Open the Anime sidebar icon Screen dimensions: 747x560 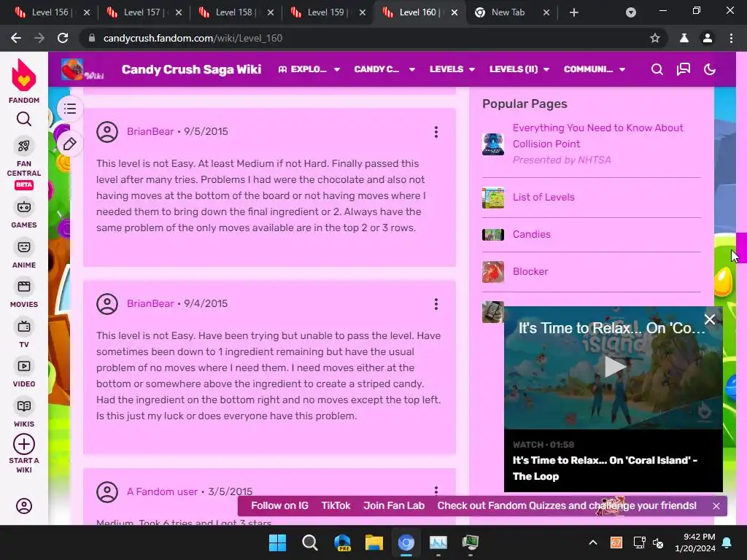click(24, 247)
